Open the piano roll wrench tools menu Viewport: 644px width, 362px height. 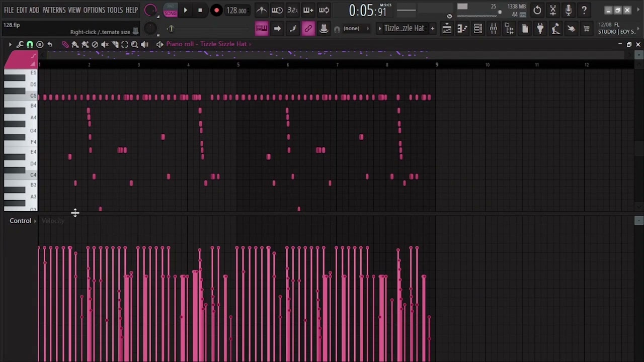pyautogui.click(x=20, y=44)
